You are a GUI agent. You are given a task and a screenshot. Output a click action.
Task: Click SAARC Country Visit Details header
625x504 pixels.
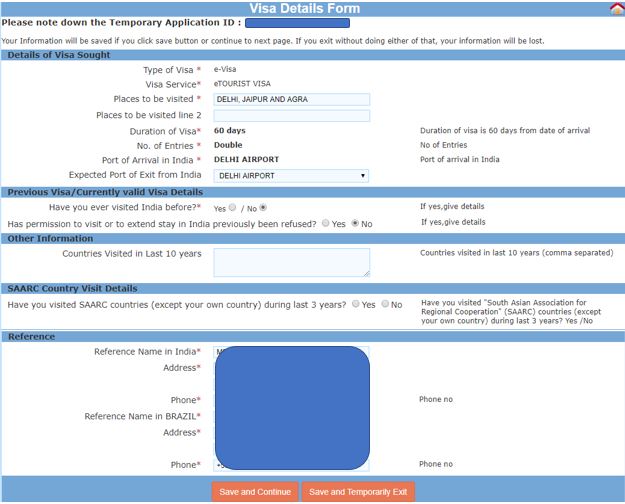(72, 288)
